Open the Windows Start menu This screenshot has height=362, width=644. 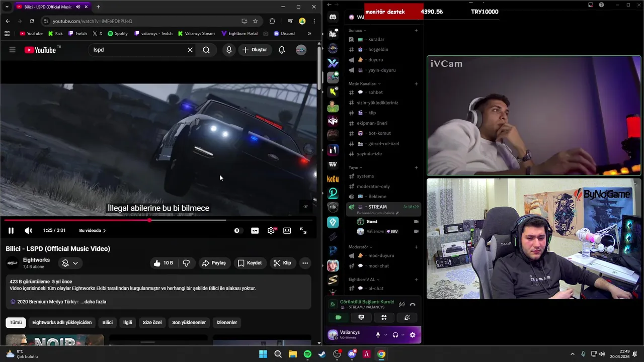263,354
